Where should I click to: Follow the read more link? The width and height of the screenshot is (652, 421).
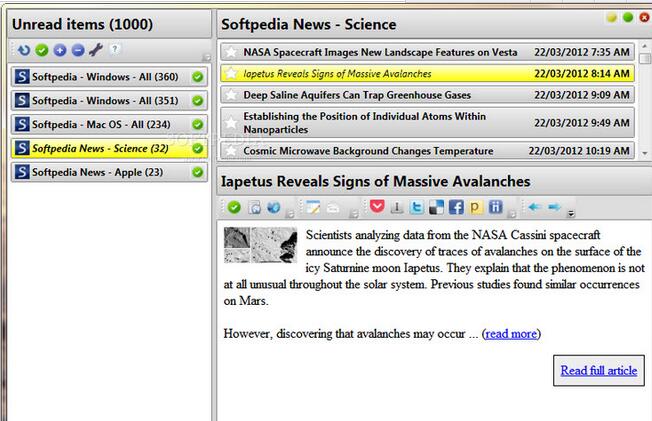pos(511,334)
